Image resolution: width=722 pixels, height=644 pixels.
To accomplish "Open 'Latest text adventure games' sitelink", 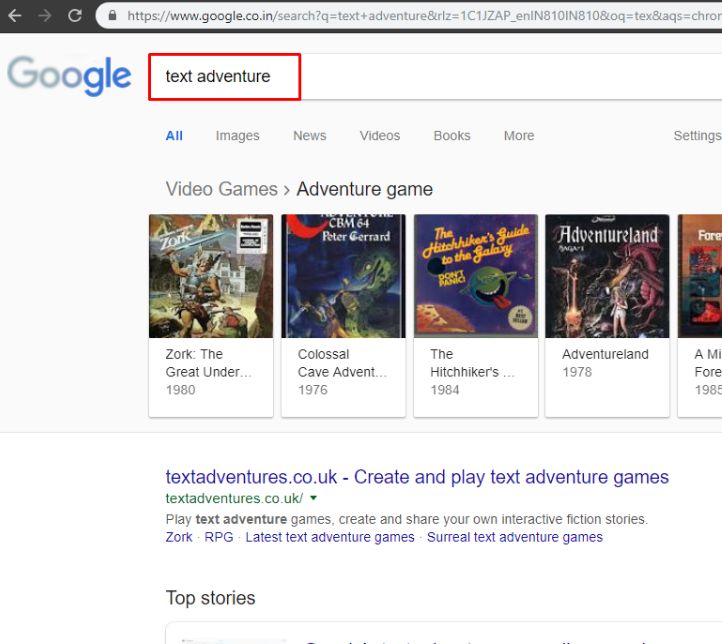I will 330,537.
